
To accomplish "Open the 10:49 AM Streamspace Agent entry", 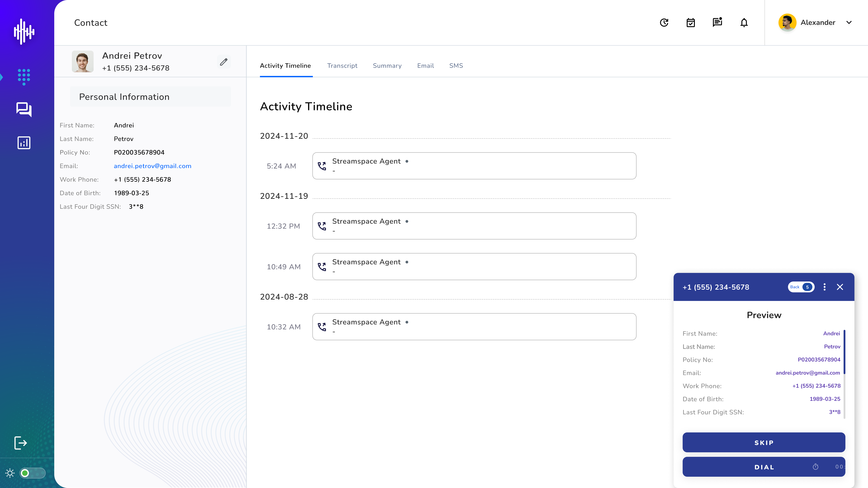I will pos(474,266).
